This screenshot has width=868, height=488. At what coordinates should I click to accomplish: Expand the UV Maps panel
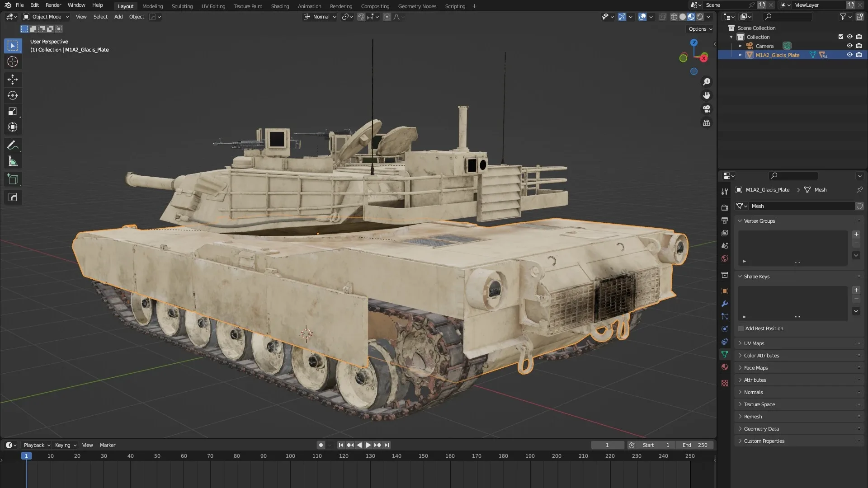[754, 343]
